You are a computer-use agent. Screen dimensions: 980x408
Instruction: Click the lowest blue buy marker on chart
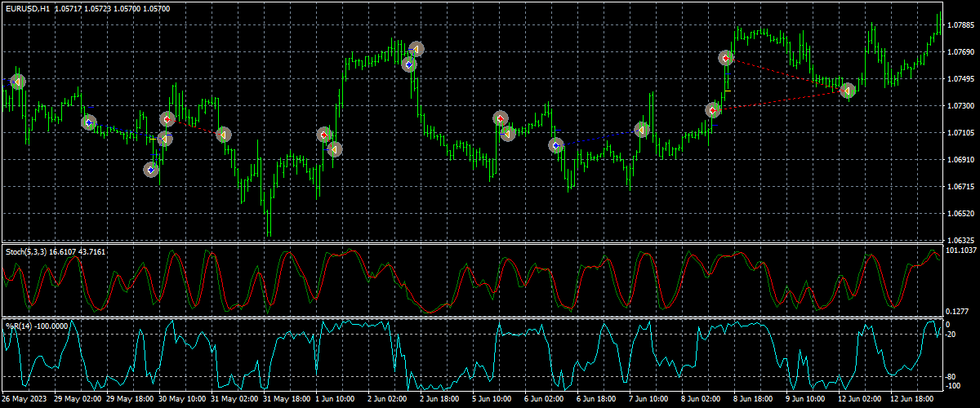(x=151, y=170)
